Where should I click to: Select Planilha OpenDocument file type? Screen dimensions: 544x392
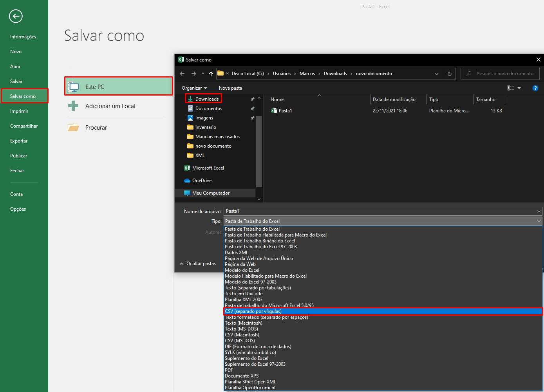[x=383, y=388]
